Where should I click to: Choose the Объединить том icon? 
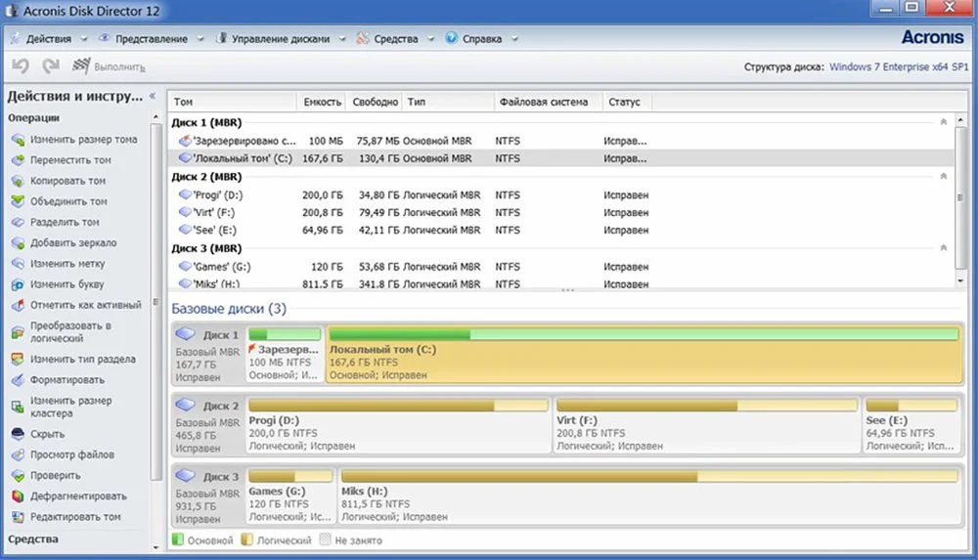coord(18,201)
